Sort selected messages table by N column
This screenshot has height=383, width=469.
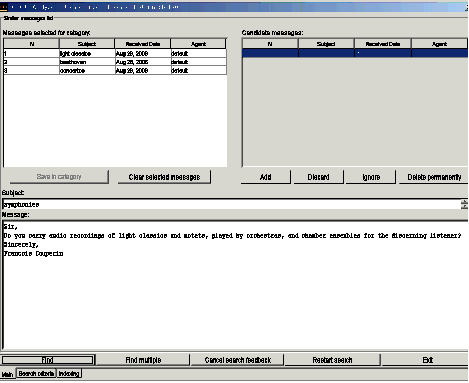coord(32,44)
